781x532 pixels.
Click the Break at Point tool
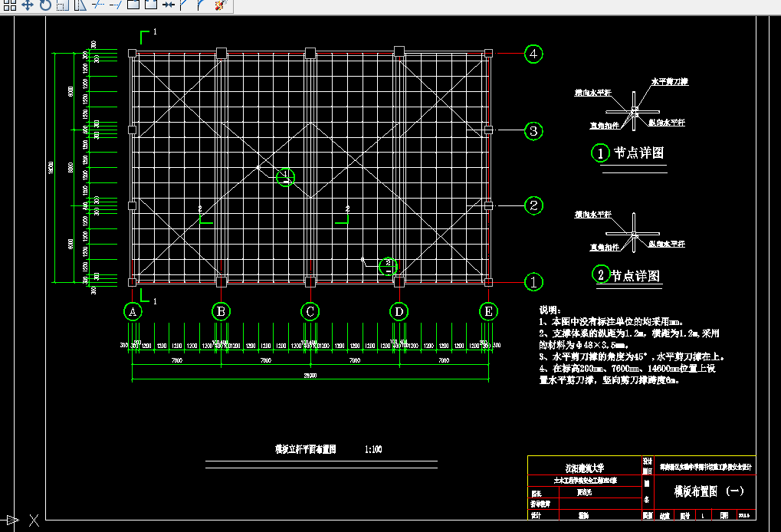tap(133, 5)
